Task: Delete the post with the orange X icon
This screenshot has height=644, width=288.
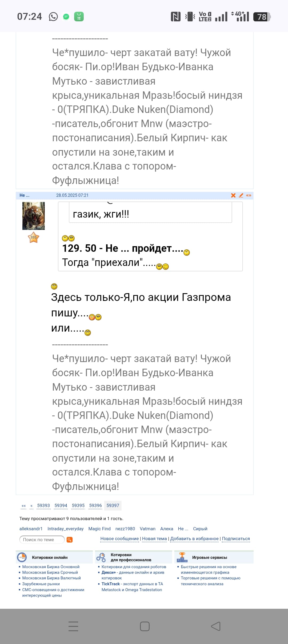Action: [233, 195]
